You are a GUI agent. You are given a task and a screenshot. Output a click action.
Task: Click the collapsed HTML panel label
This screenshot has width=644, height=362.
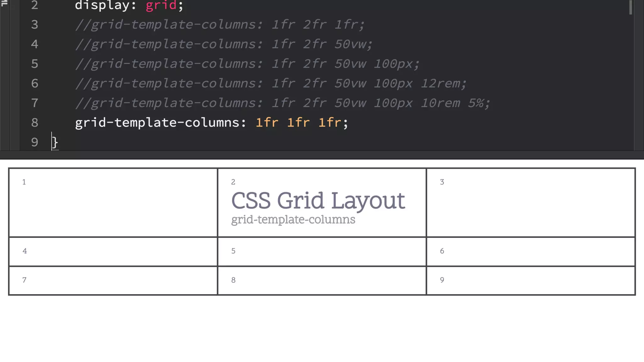4,3
